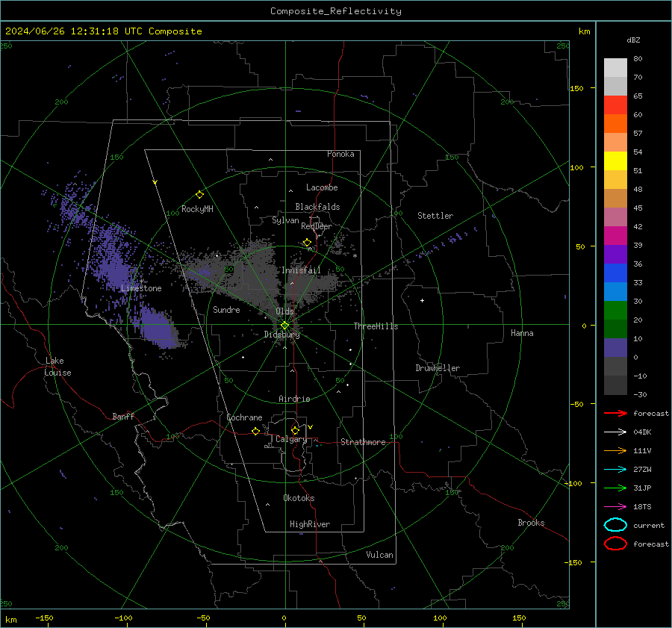672x628 pixels.
Task: Click the Drumheller city label
Action: [438, 368]
